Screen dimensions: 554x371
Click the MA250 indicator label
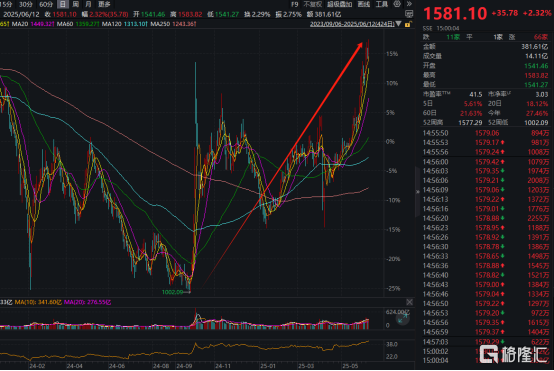pyautogui.click(x=173, y=24)
